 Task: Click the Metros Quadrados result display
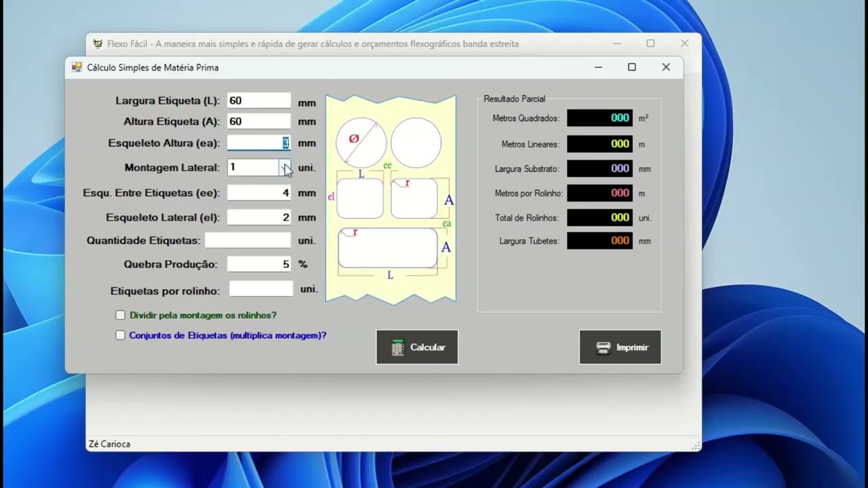point(599,118)
